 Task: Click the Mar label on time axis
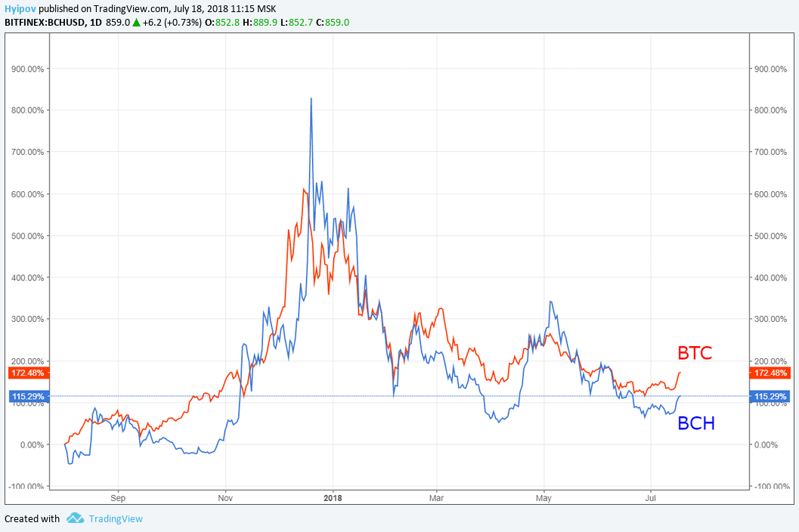437,498
